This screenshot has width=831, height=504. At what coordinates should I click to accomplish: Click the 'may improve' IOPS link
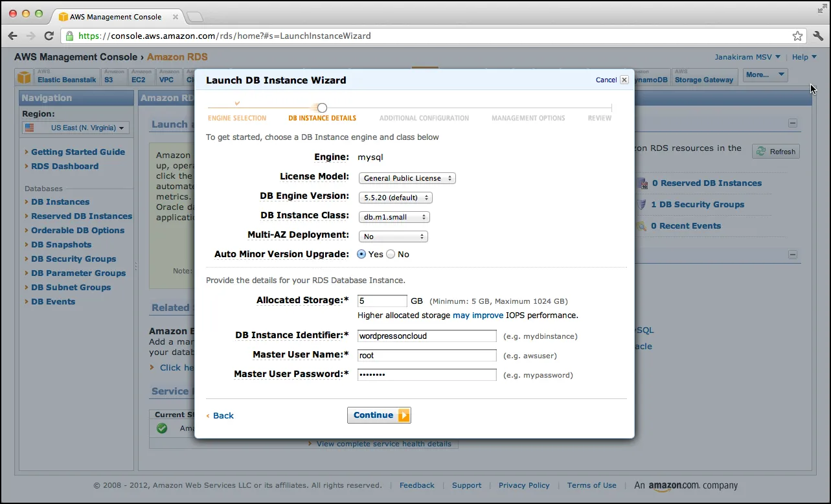(478, 315)
